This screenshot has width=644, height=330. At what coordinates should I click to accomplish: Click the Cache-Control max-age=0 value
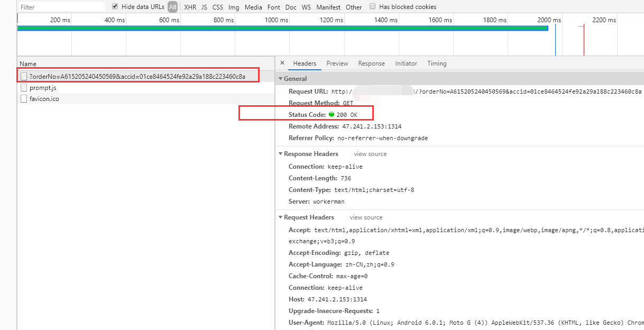pos(352,276)
